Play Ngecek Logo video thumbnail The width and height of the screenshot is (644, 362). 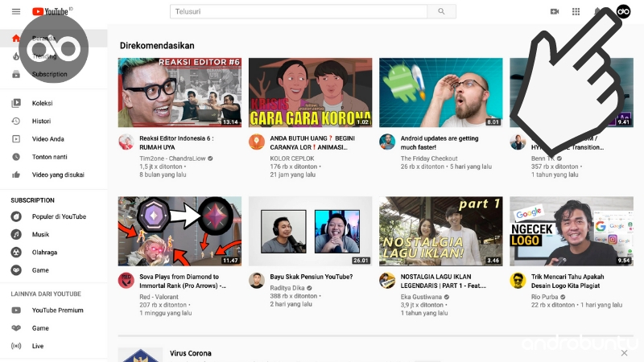[572, 232]
